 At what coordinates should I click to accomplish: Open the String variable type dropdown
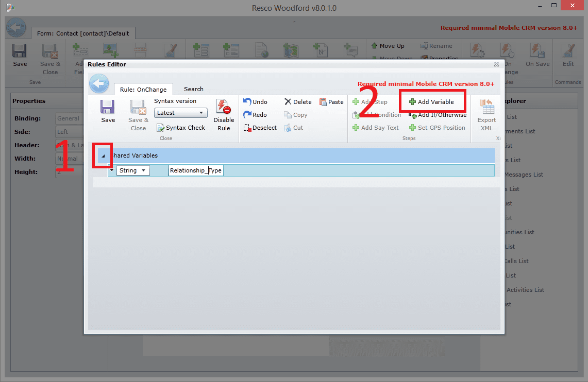[x=133, y=170]
